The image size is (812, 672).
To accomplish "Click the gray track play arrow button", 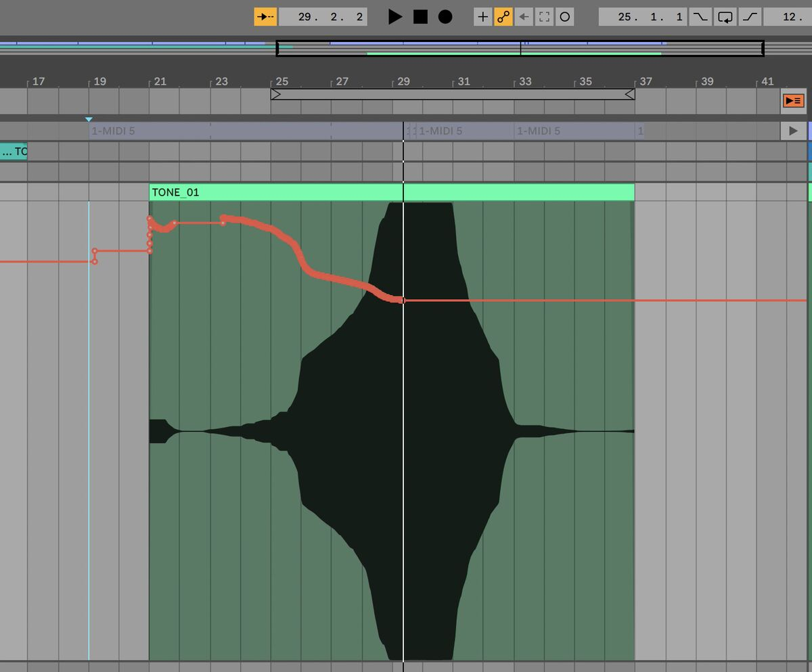I will (x=793, y=131).
